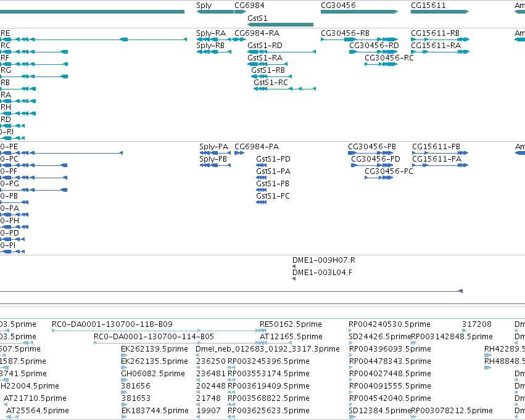
Task: Select the EK262135.5prime EST
Action: point(124,368)
